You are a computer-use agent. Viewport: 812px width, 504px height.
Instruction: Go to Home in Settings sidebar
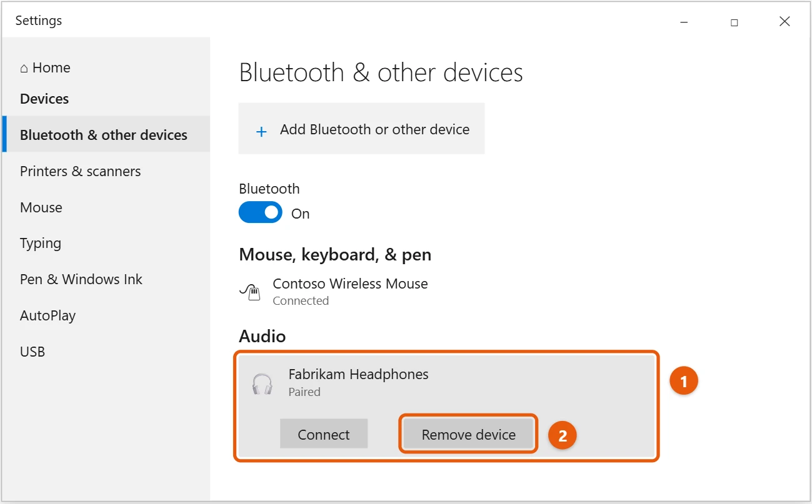(45, 67)
